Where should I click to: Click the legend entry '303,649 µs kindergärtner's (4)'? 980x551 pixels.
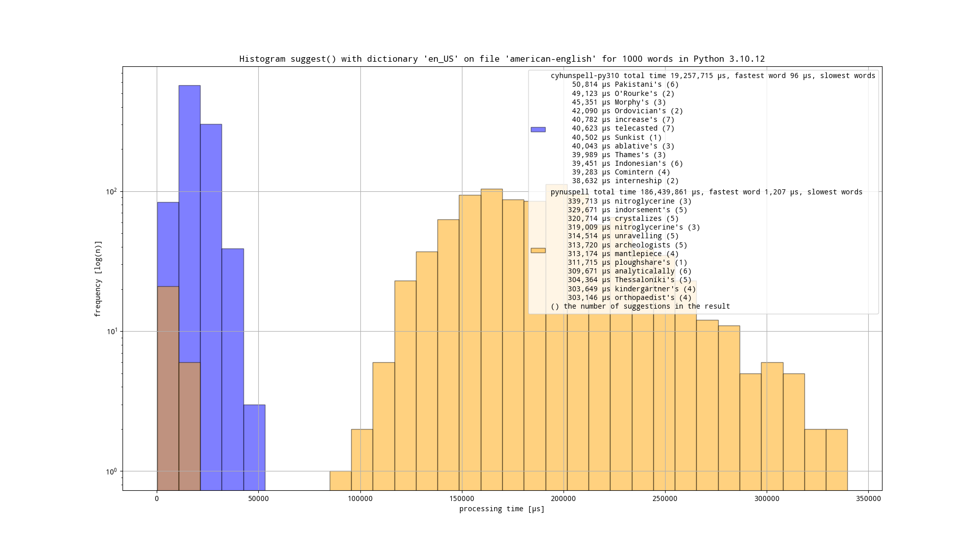(632, 289)
